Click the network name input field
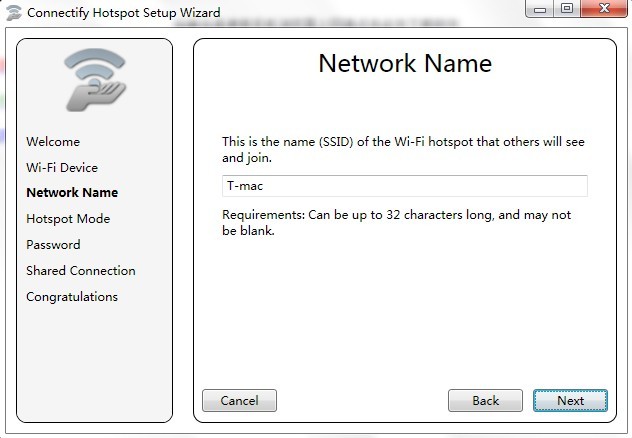 tap(405, 186)
